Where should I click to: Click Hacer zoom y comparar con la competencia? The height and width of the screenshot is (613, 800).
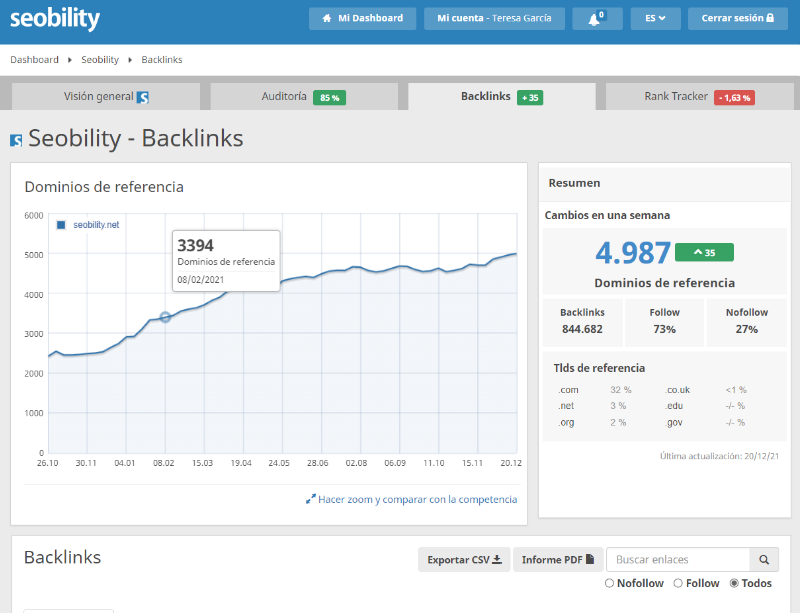411,499
